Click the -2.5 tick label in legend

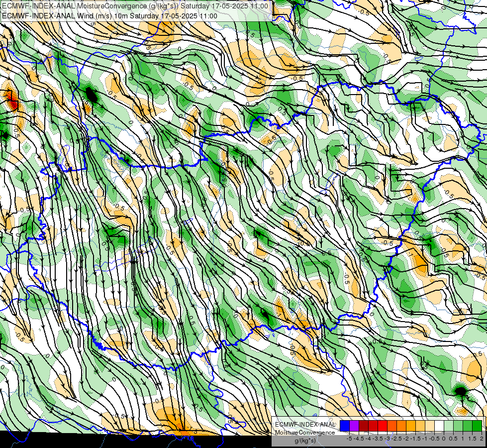pyautogui.click(x=396, y=439)
